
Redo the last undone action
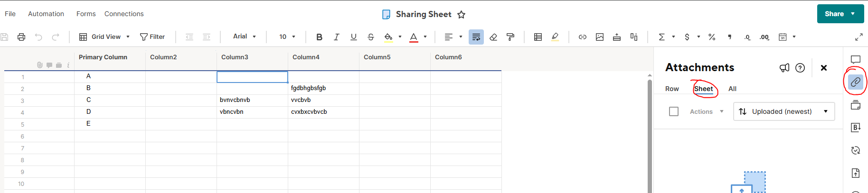point(56,37)
